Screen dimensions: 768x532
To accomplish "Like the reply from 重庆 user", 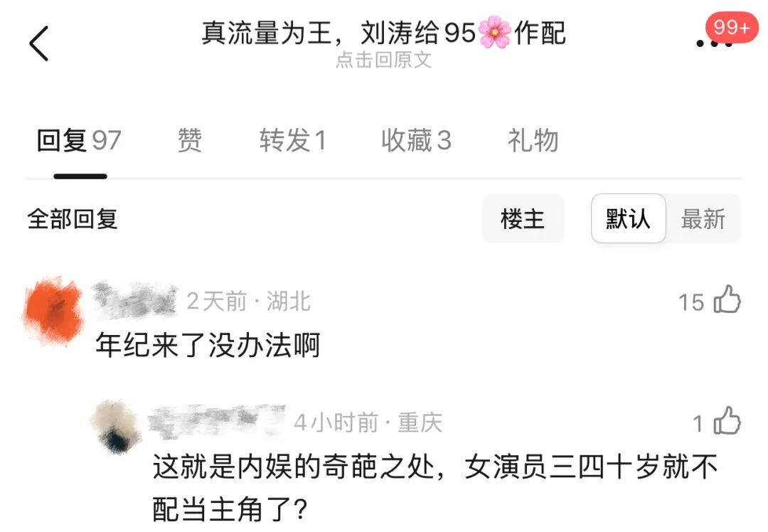I will click(x=727, y=421).
